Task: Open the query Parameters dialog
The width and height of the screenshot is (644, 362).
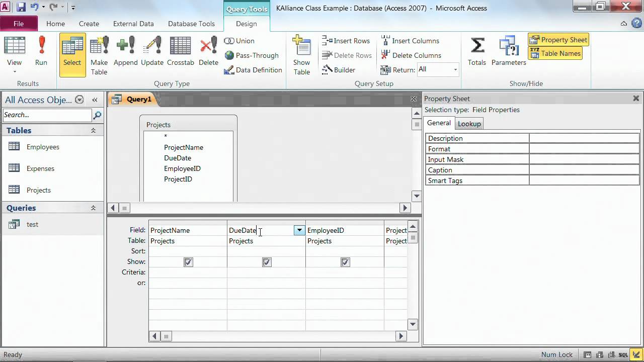Action: 509,52
